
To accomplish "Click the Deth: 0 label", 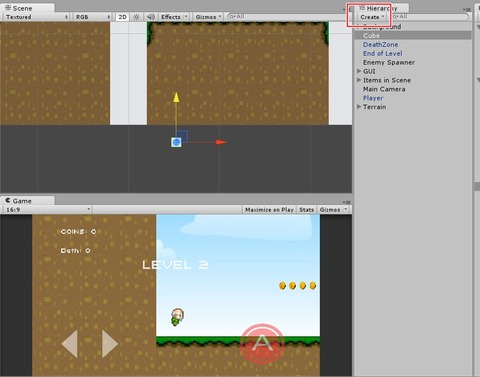I will click(x=75, y=250).
